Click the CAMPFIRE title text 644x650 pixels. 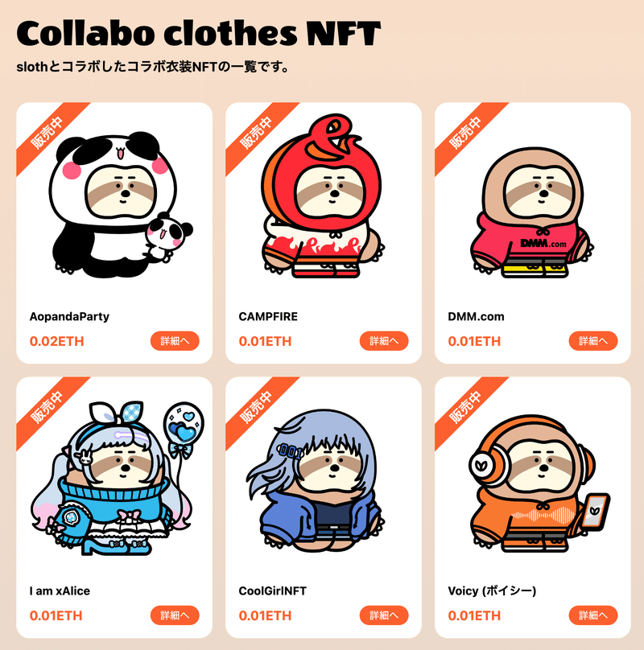point(268,317)
